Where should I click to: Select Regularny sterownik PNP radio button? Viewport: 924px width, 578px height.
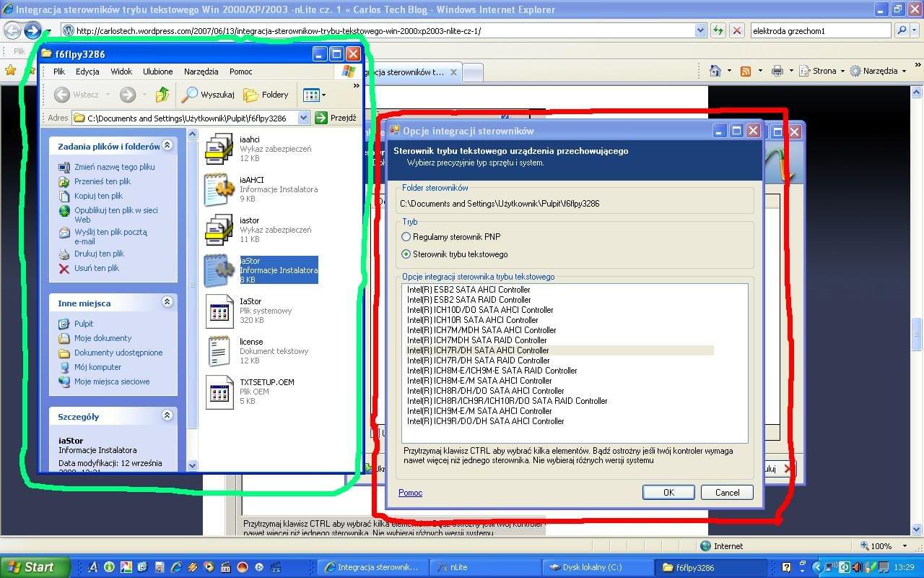click(406, 237)
